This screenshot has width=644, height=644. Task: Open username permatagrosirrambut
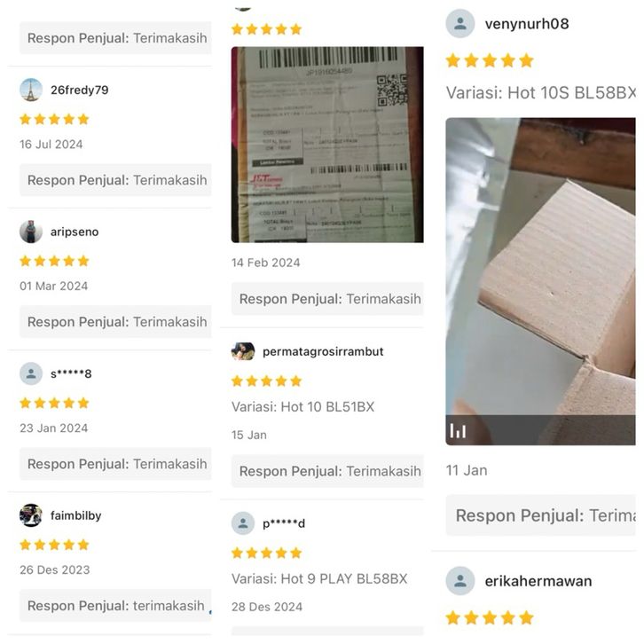pos(323,351)
